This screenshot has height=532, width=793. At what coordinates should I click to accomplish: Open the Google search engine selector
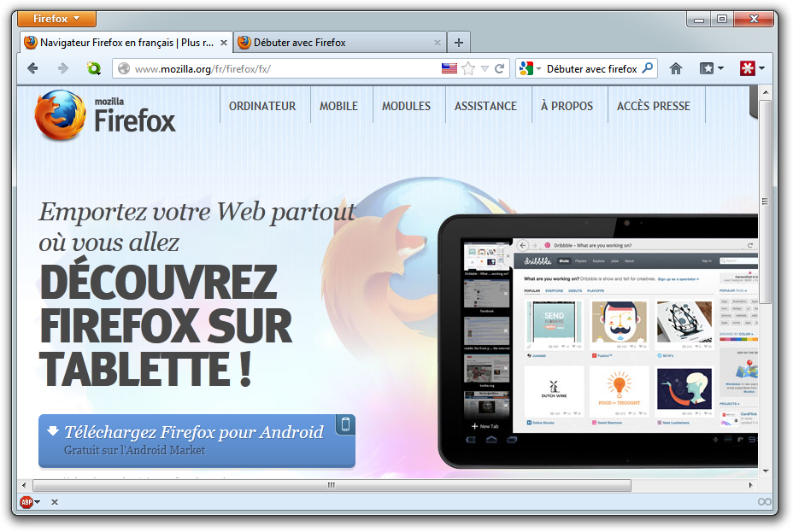coord(530,68)
